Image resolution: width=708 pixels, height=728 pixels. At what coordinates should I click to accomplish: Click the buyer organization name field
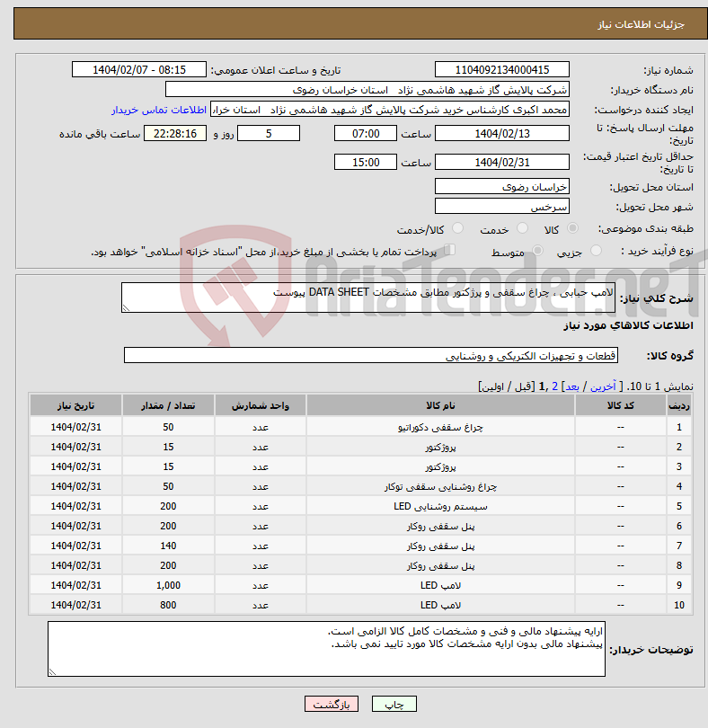(x=367, y=90)
